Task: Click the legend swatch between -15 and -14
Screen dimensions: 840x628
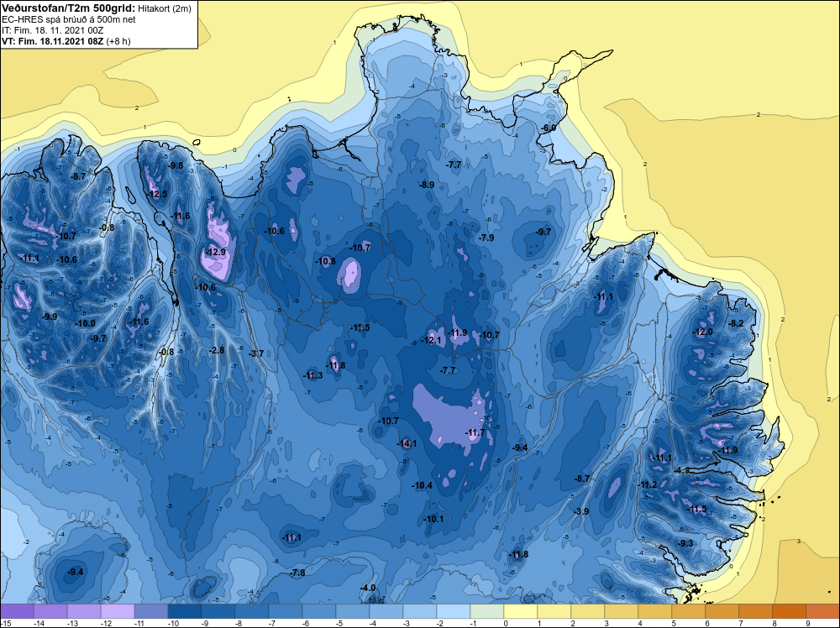Action: (x=17, y=611)
